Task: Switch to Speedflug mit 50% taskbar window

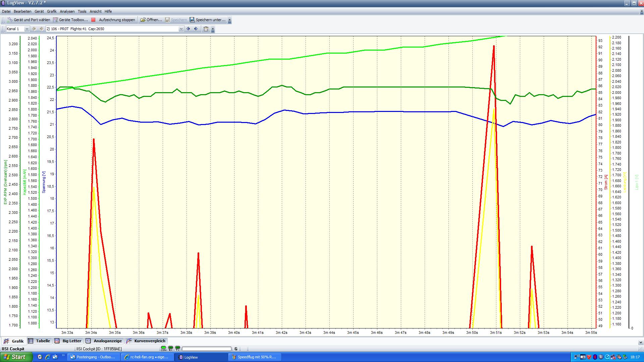Action: tap(255, 357)
